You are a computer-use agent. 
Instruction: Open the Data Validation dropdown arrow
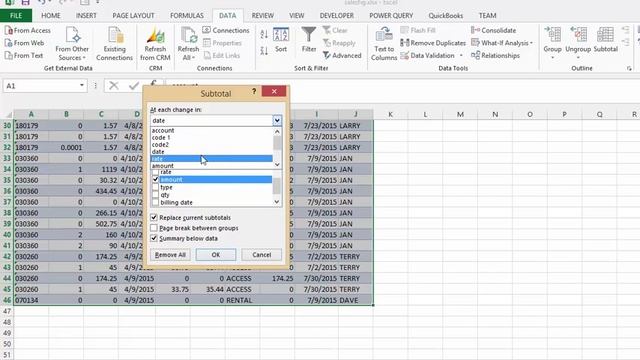pyautogui.click(x=461, y=56)
